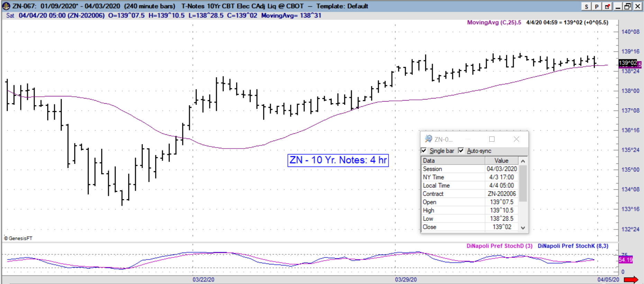644x284 pixels.
Task: Click the data window scrollbar thumb
Action: (x=523, y=183)
